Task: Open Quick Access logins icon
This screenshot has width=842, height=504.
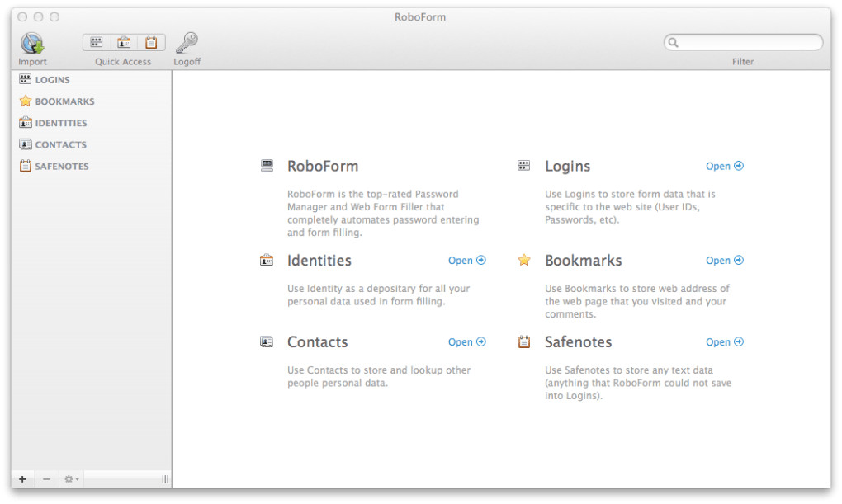Action: click(97, 42)
